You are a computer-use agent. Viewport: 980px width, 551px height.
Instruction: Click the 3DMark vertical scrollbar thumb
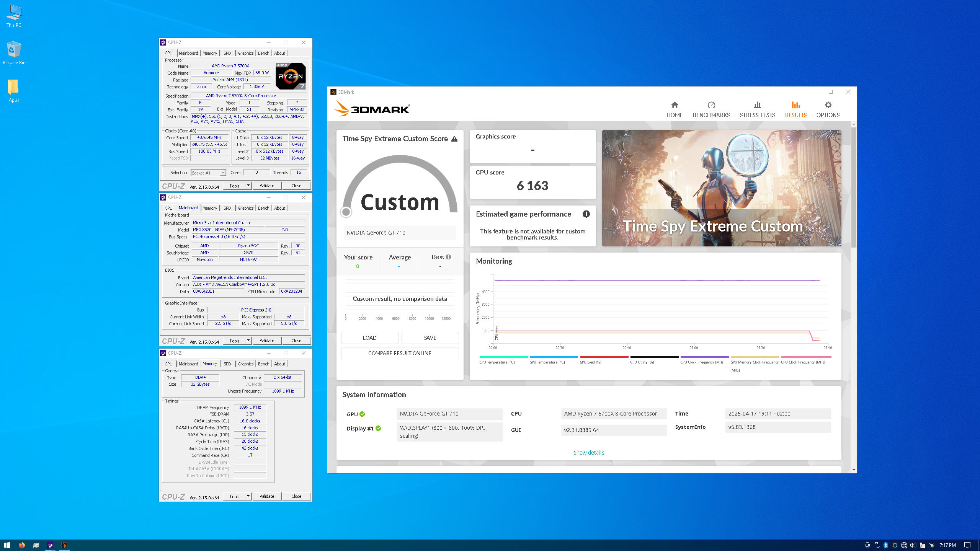(x=854, y=187)
